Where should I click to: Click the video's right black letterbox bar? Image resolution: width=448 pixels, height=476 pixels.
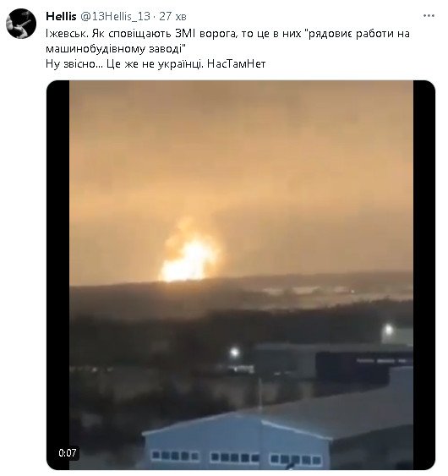click(424, 275)
